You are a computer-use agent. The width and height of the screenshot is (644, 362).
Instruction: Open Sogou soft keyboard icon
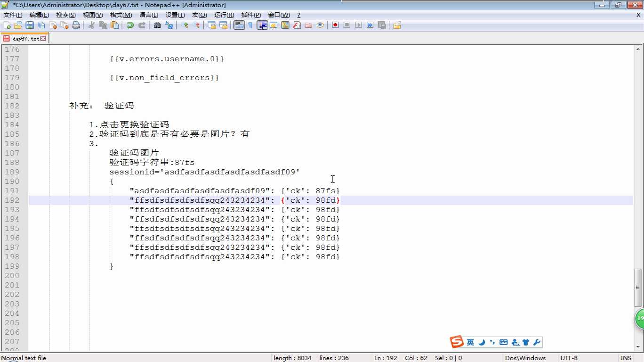(503, 342)
